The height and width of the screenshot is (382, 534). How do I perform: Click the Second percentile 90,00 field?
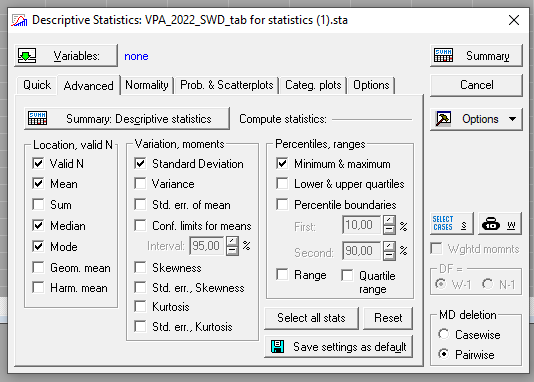click(x=362, y=251)
